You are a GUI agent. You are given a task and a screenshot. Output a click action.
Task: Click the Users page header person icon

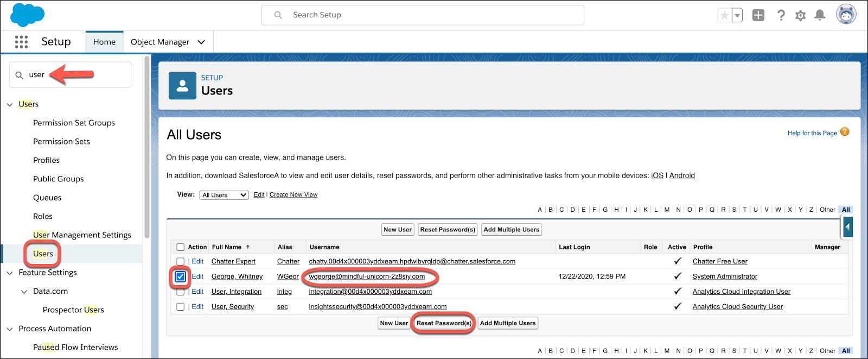pos(182,86)
